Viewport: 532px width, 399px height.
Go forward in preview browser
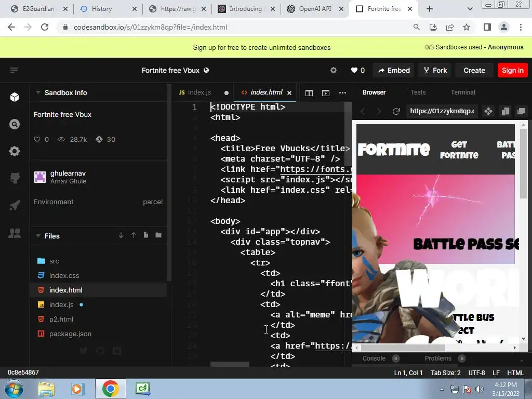click(379, 111)
